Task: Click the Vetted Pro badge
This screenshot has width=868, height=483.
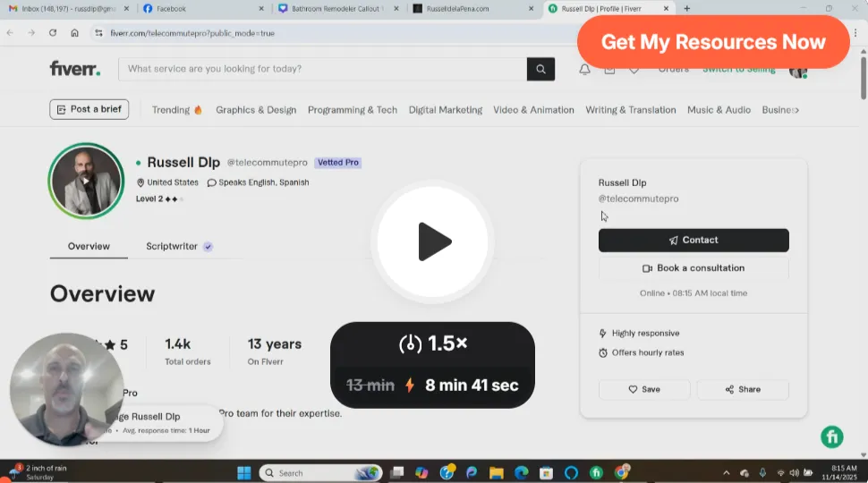Action: click(x=337, y=163)
